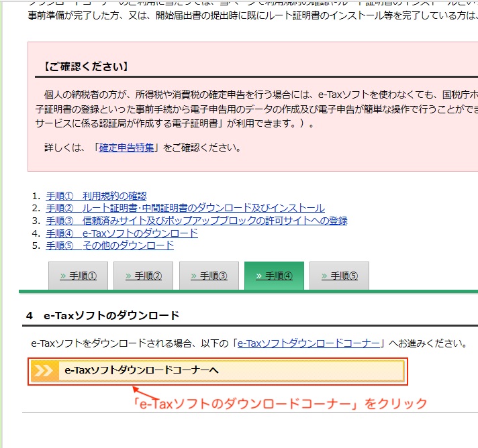Image resolution: width=478 pixels, height=448 pixels.
Task: Go to 手順④ e-Taxソフトのダウンロード list link
Action: coord(122,233)
